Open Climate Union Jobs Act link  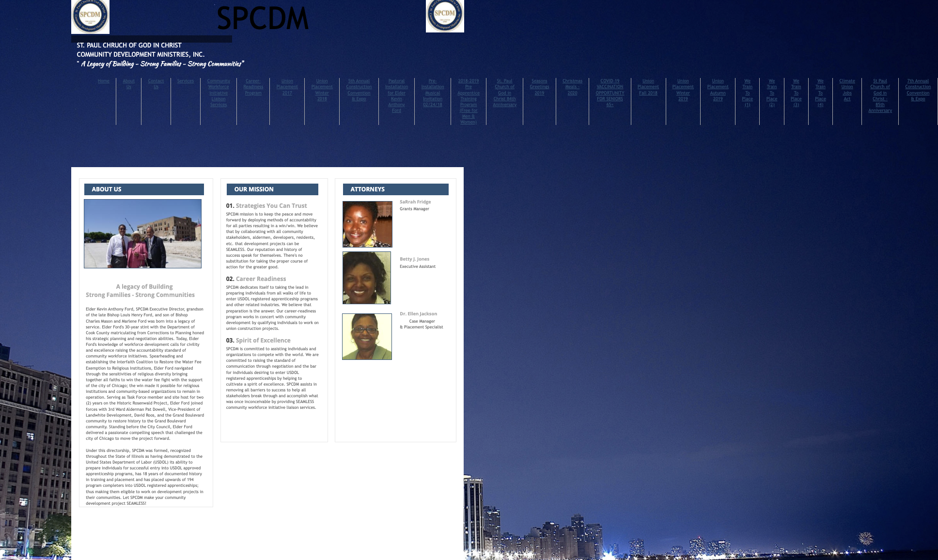[x=847, y=90]
